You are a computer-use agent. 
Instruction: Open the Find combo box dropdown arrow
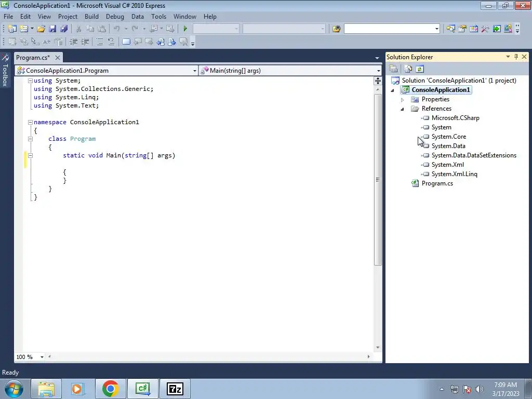[x=436, y=29]
